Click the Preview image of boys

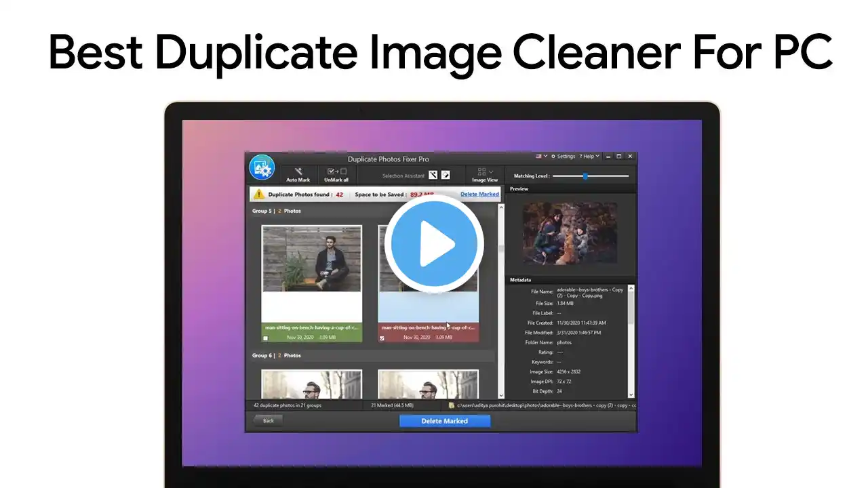coord(570,232)
